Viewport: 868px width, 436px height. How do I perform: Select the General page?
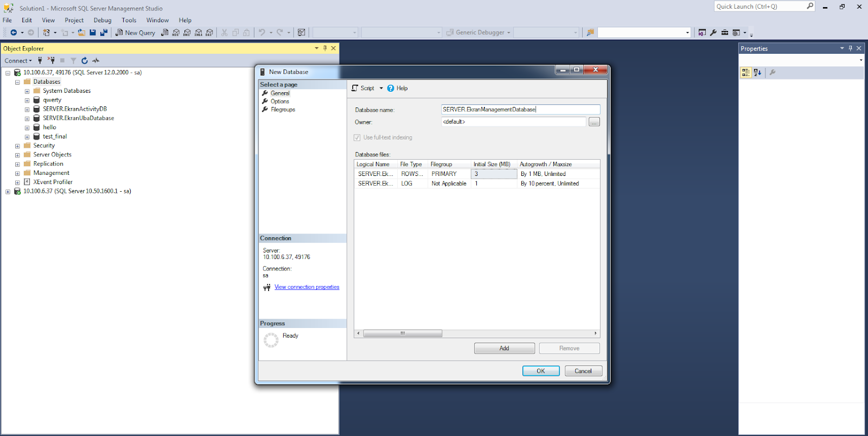click(x=280, y=93)
